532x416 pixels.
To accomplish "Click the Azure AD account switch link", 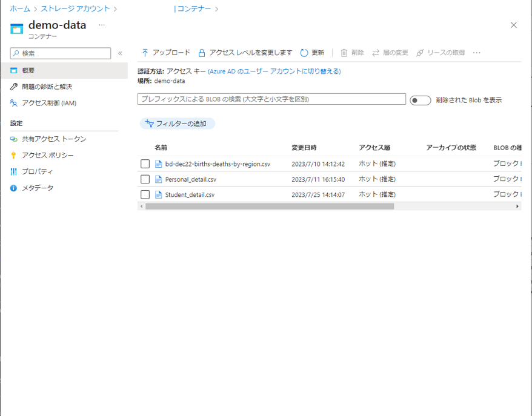I will (x=274, y=71).
